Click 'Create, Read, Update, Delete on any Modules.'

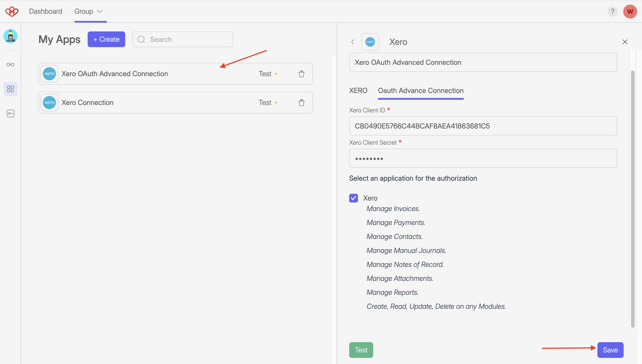(x=436, y=306)
